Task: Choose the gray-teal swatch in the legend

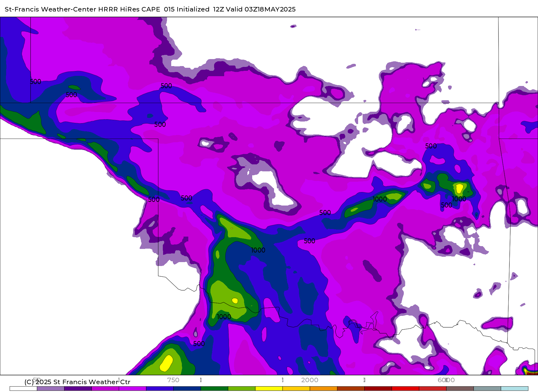Action: click(x=487, y=389)
